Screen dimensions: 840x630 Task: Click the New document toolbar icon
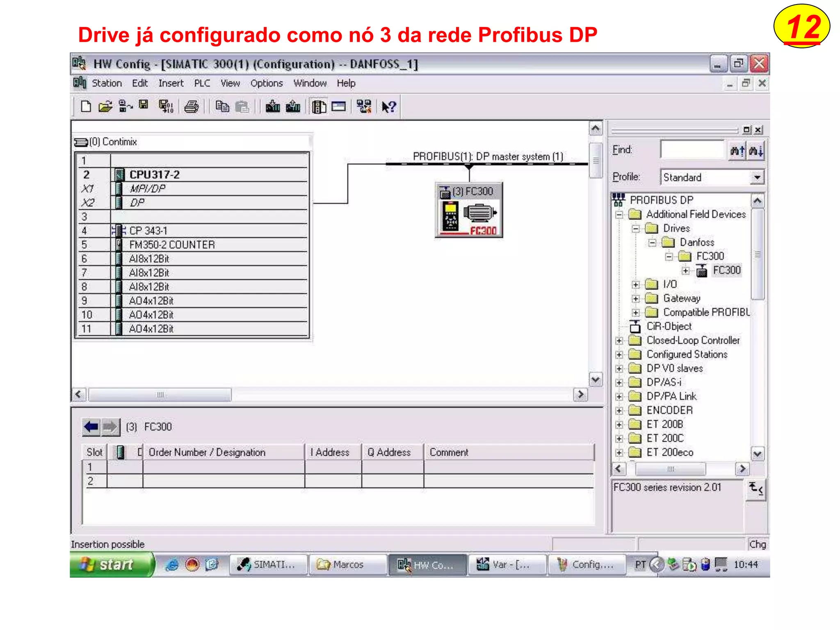[x=86, y=107]
